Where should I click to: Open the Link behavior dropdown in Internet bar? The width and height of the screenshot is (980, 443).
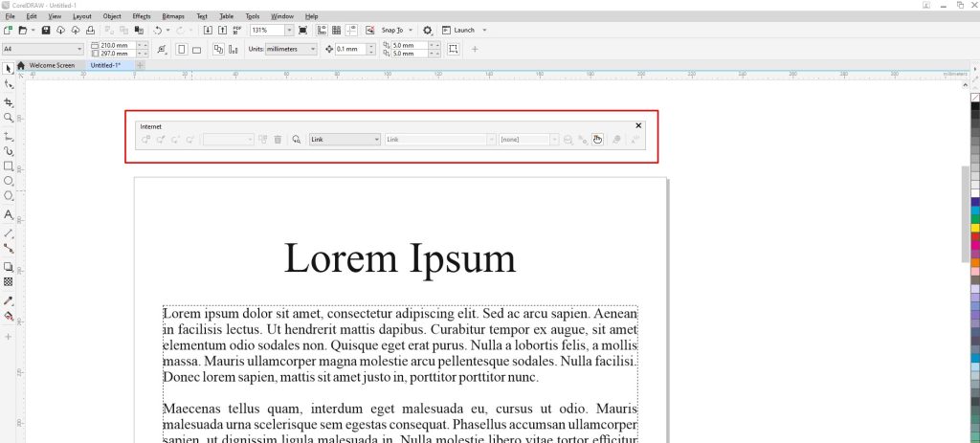345,140
